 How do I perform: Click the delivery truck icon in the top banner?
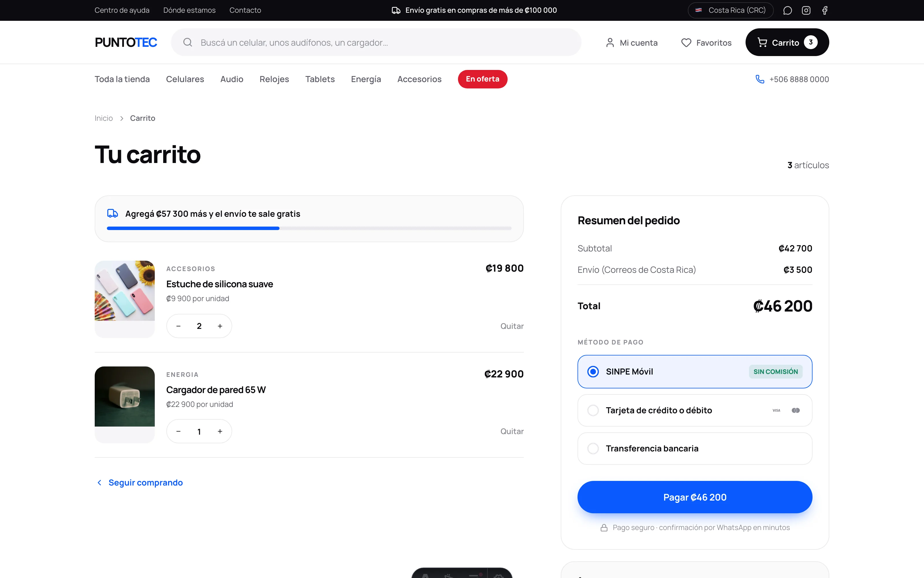[x=396, y=10]
